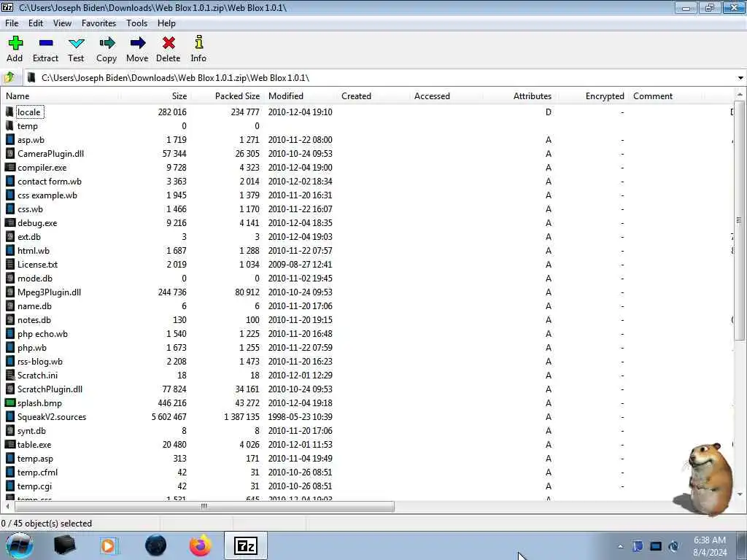Select the ScratchPlugin.dll file name
747x560 pixels.
(x=50, y=389)
